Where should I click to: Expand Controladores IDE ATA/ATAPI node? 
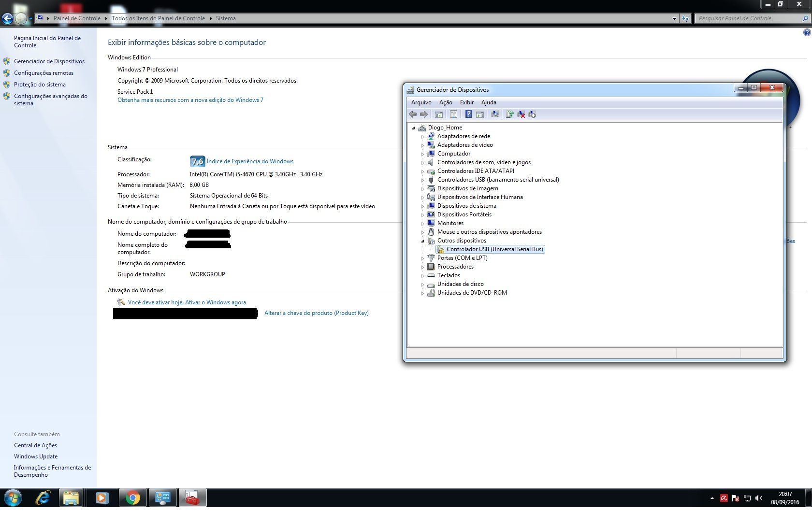pyautogui.click(x=422, y=171)
